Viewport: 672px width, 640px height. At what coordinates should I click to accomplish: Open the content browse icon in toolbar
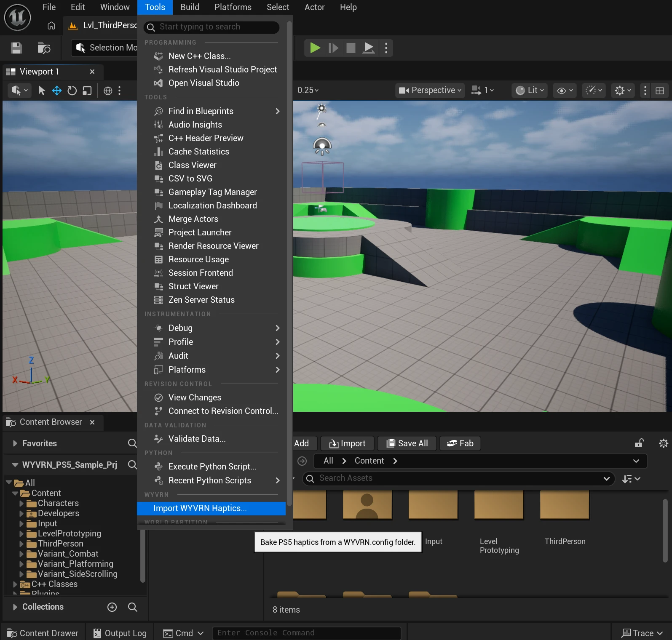pos(44,48)
